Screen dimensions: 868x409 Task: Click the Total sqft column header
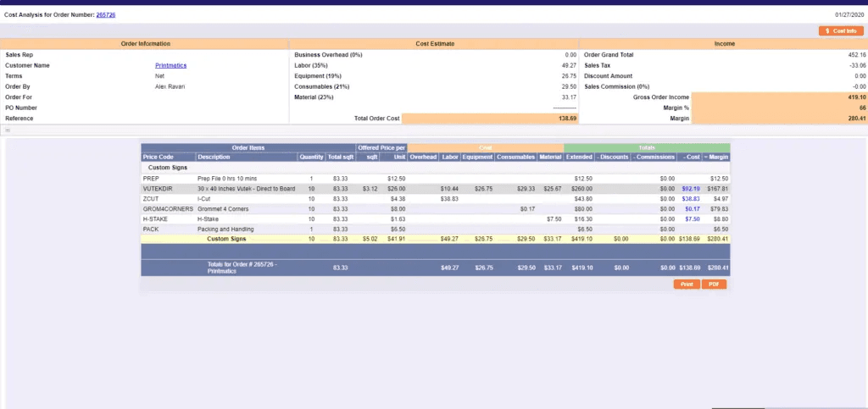[341, 157]
